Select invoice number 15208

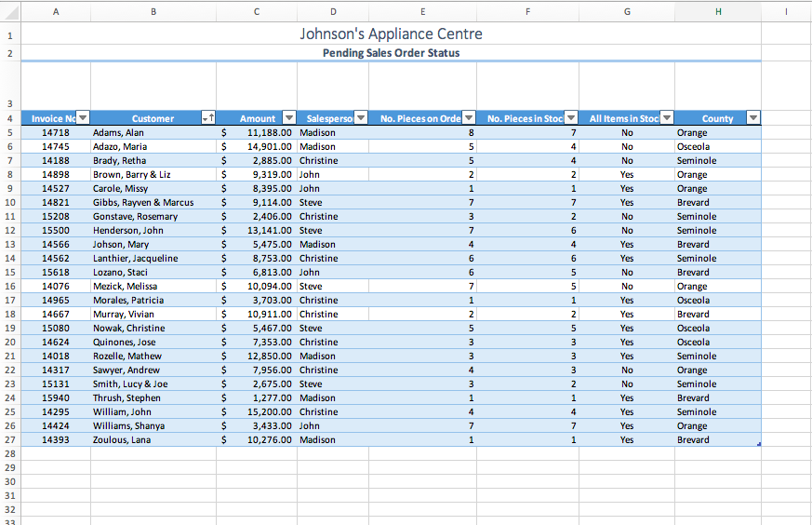click(x=56, y=217)
